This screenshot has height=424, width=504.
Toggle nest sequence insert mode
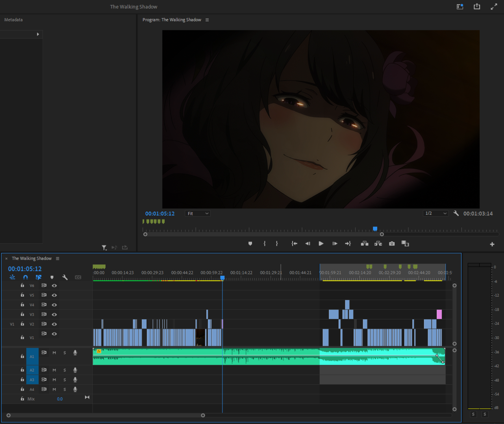click(x=13, y=277)
